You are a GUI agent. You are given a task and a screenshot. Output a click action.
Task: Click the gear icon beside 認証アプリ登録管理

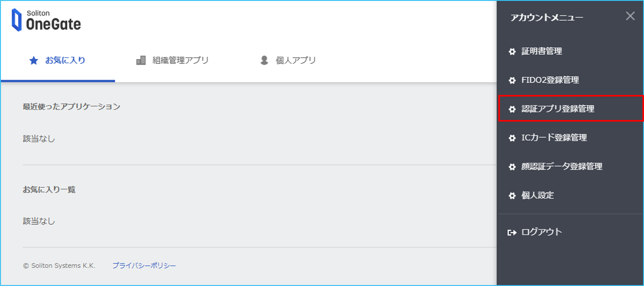pyautogui.click(x=512, y=109)
